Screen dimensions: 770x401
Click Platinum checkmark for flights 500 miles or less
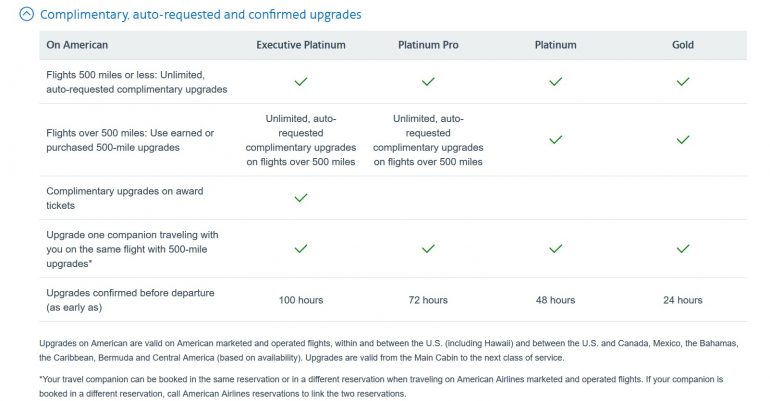pos(555,82)
